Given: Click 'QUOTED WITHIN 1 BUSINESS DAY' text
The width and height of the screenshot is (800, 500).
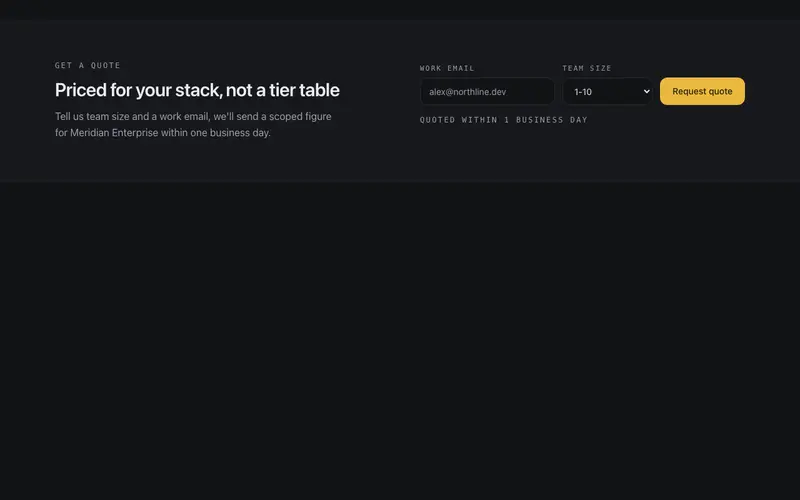Looking at the screenshot, I should tap(504, 120).
